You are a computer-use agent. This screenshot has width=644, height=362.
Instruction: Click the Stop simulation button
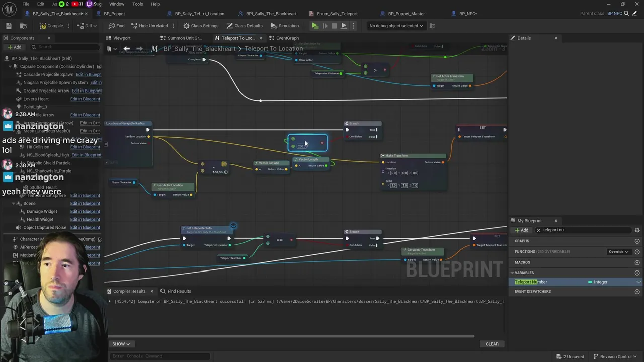pyautogui.click(x=334, y=26)
